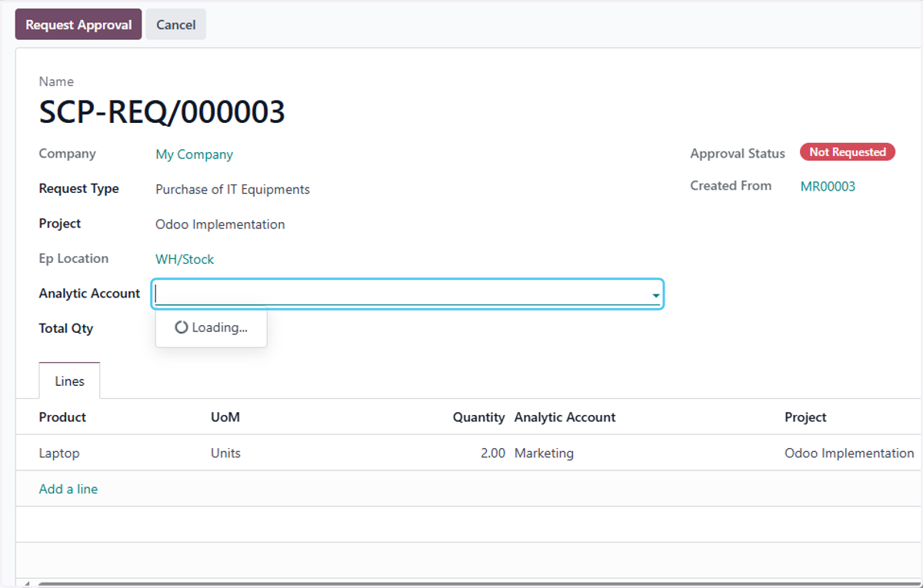This screenshot has height=588, width=923.
Task: Click the Cancel button
Action: point(176,25)
